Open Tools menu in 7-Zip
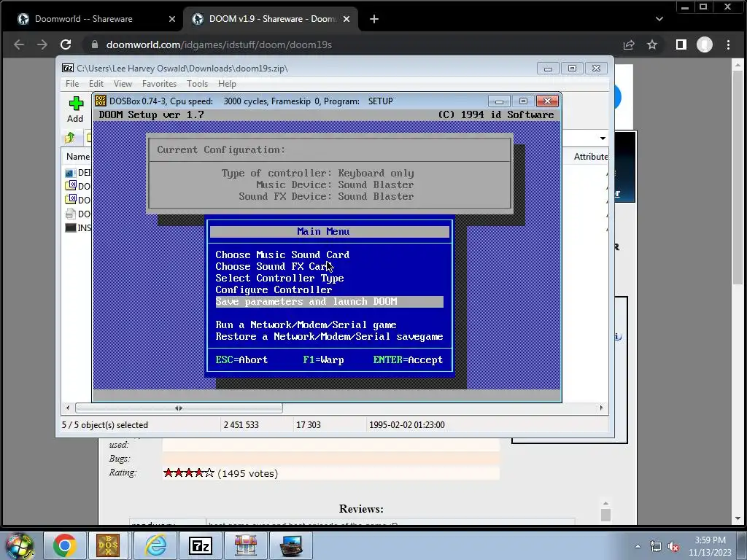The width and height of the screenshot is (747, 560). [197, 84]
